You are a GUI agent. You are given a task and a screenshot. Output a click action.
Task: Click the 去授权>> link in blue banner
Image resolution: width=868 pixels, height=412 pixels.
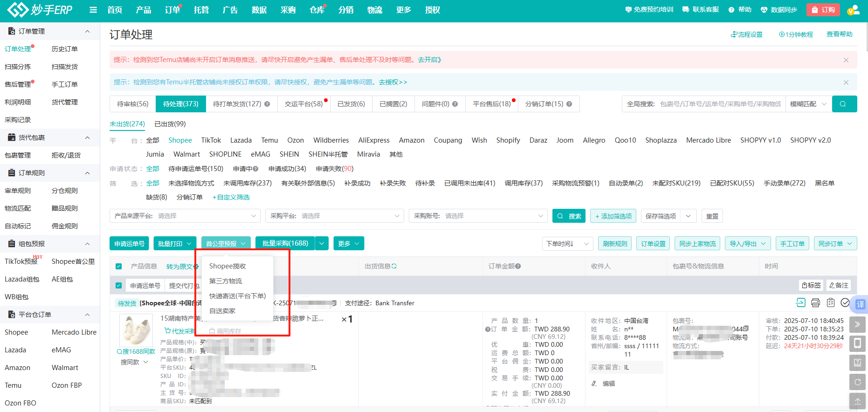(x=393, y=82)
